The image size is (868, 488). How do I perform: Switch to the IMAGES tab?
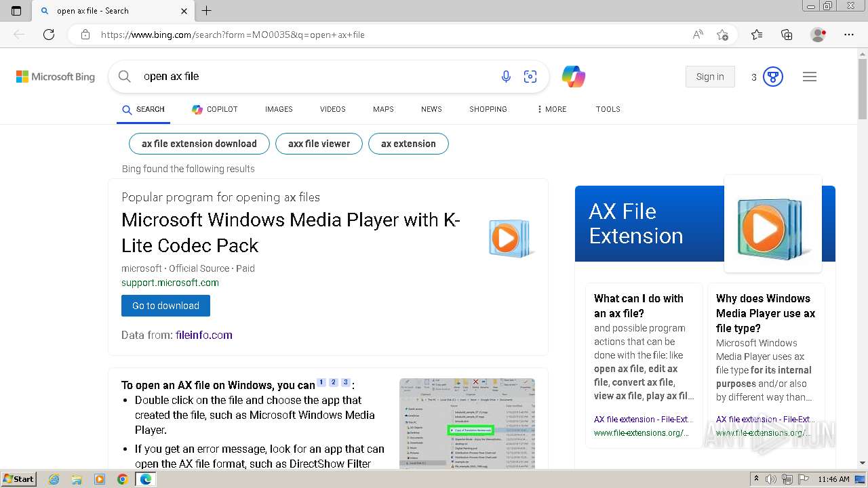point(279,109)
